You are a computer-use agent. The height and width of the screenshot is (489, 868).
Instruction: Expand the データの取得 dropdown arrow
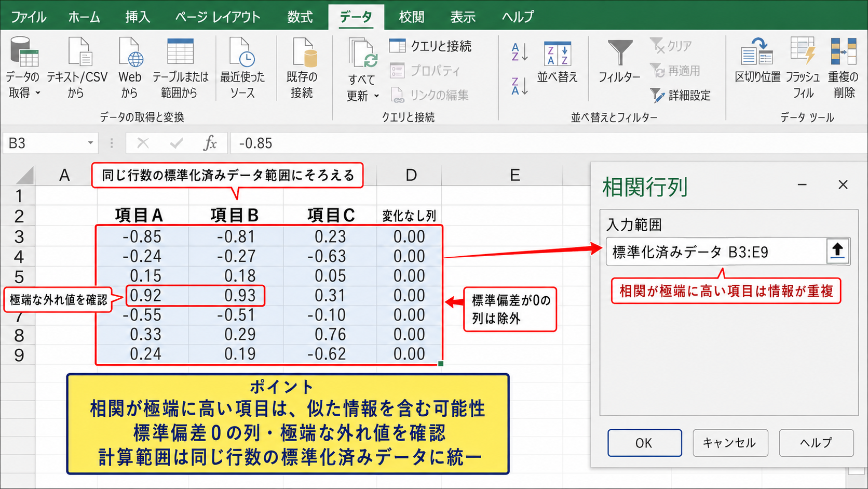pos(38,94)
